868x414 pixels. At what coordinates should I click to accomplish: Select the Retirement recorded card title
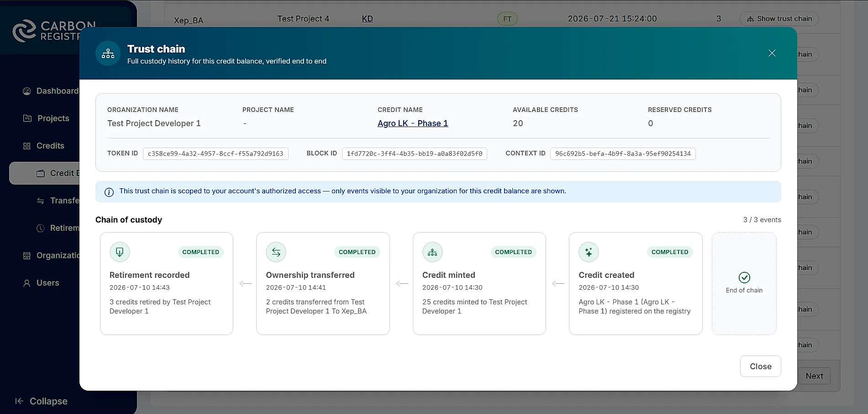pyautogui.click(x=149, y=275)
